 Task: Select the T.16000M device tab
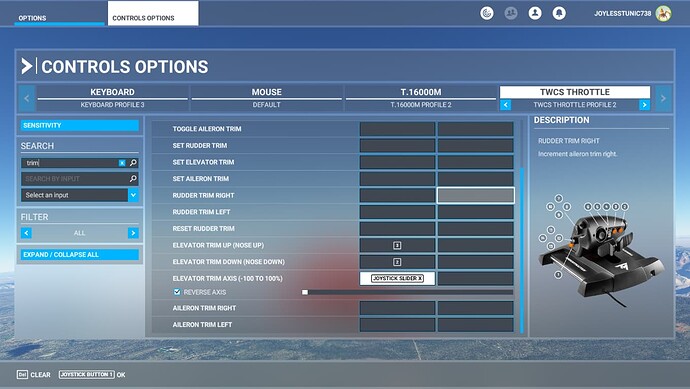(421, 98)
